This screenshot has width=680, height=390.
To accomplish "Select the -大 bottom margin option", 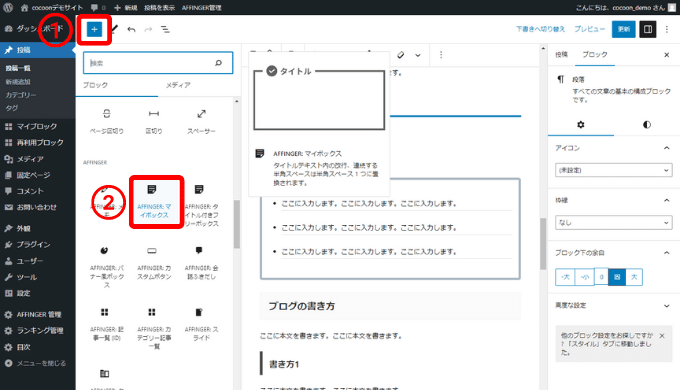I will pyautogui.click(x=565, y=277).
